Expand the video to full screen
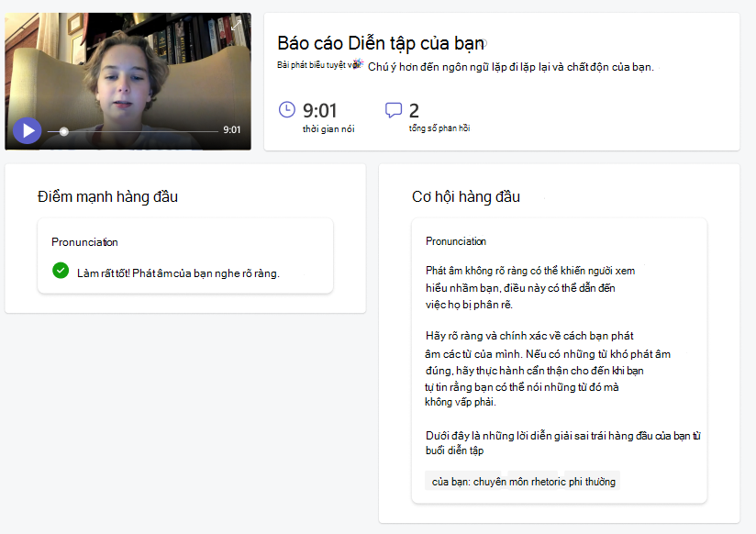 coord(236,26)
